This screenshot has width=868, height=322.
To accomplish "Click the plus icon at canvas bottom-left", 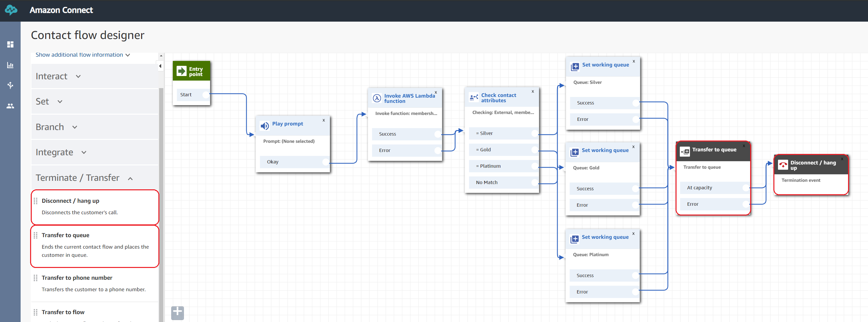I will (x=178, y=313).
